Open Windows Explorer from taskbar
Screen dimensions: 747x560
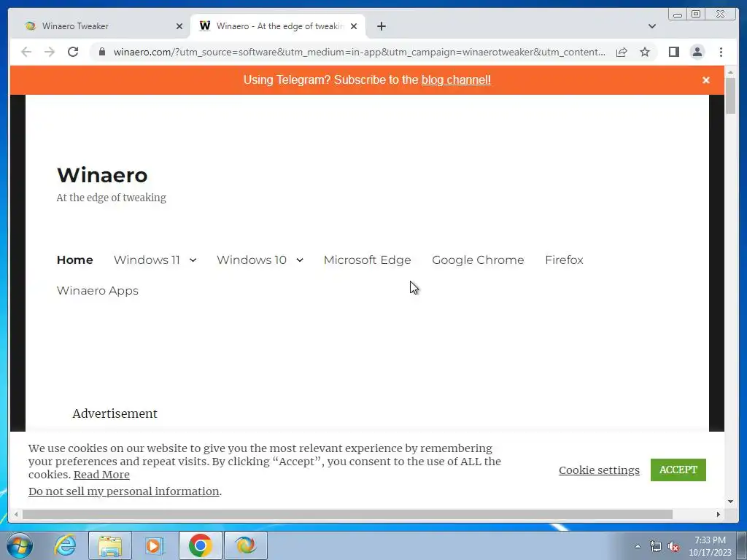pos(110,545)
